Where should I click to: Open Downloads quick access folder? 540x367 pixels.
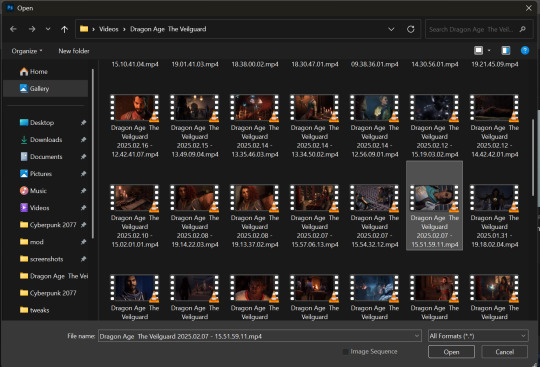coord(46,140)
